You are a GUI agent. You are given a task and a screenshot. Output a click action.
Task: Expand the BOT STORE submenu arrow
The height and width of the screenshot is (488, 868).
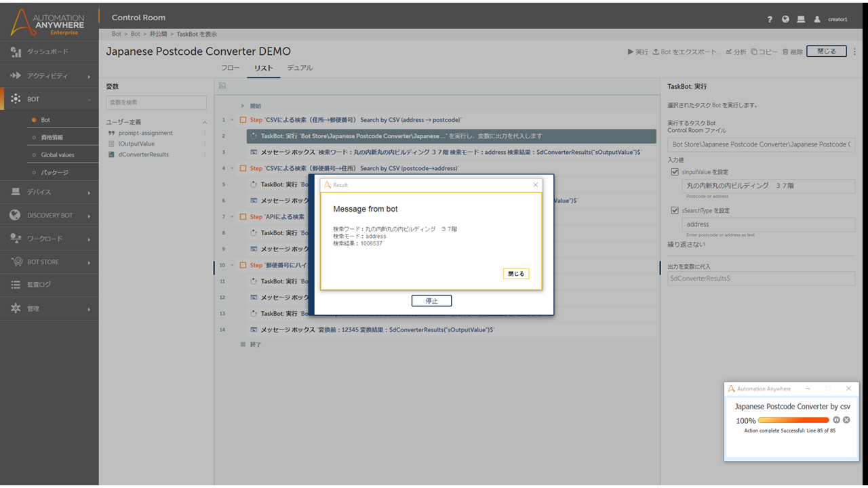pyautogui.click(x=89, y=262)
